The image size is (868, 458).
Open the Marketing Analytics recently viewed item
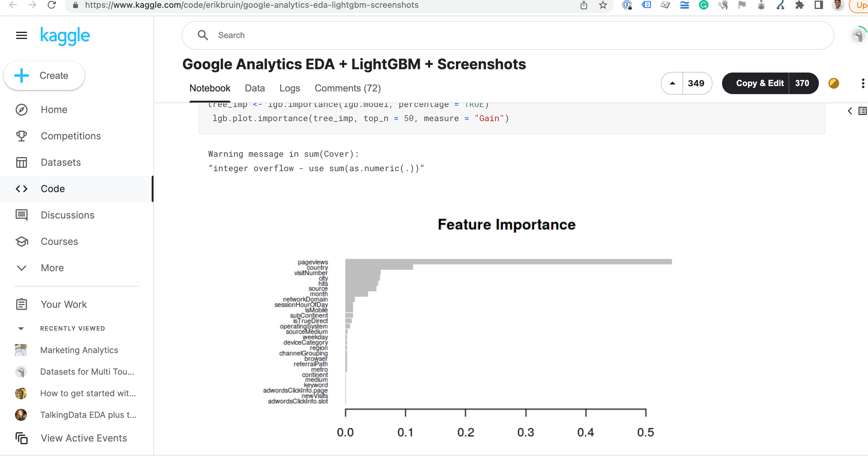coord(79,350)
